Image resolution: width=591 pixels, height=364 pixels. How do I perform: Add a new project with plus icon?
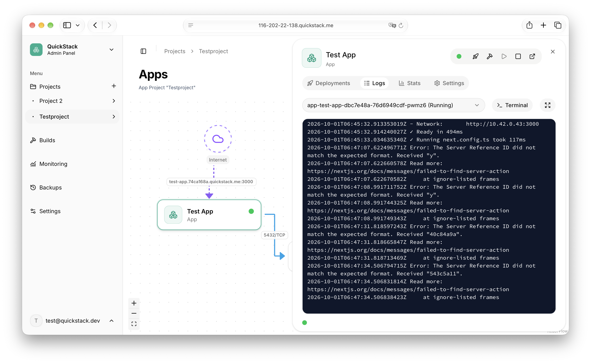pyautogui.click(x=114, y=86)
